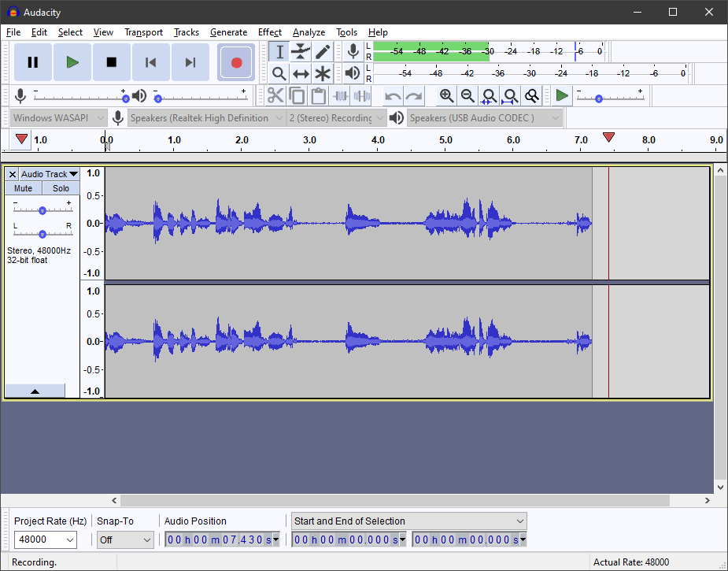
Task: Mute the Audio Track
Action: (x=23, y=188)
